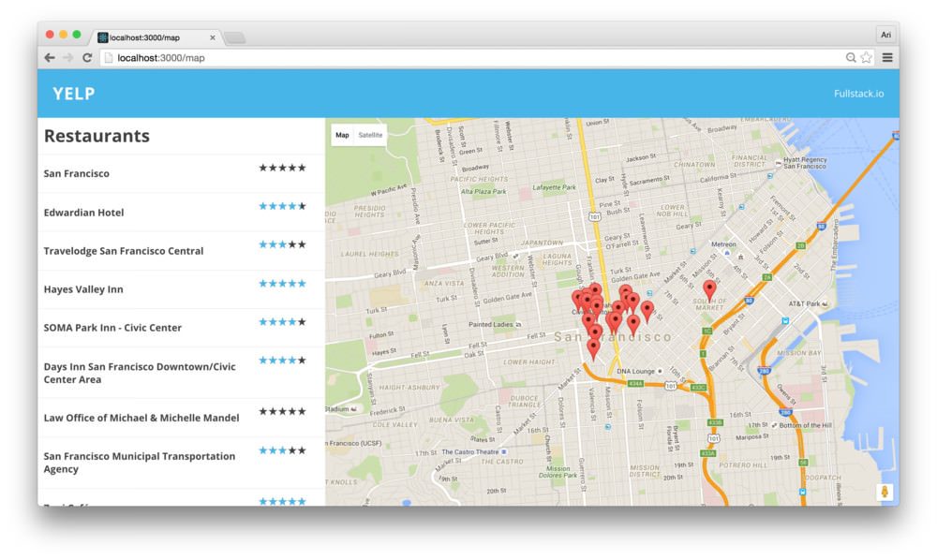Open Chrome hamburger menu
Screen dimensions: 937x560
pos(886,58)
